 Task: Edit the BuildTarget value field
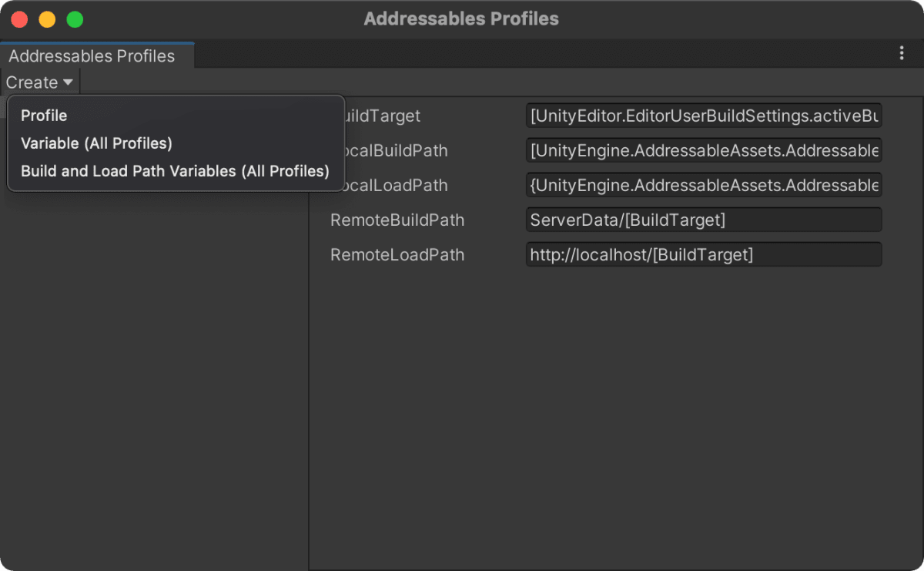704,116
